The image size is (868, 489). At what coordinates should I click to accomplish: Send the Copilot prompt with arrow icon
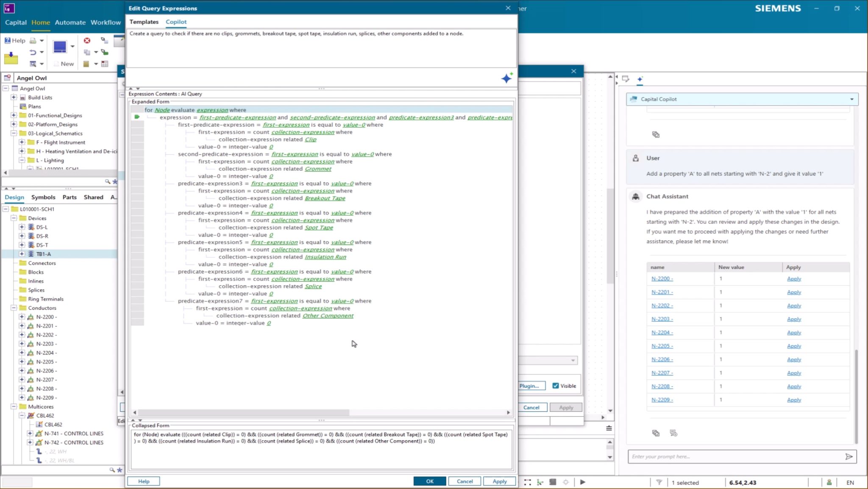(x=849, y=456)
